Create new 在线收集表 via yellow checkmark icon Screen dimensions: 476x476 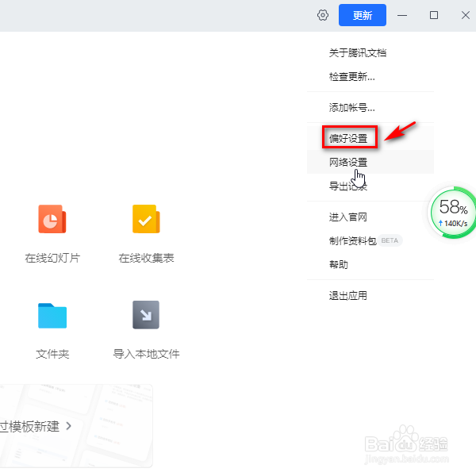146,219
